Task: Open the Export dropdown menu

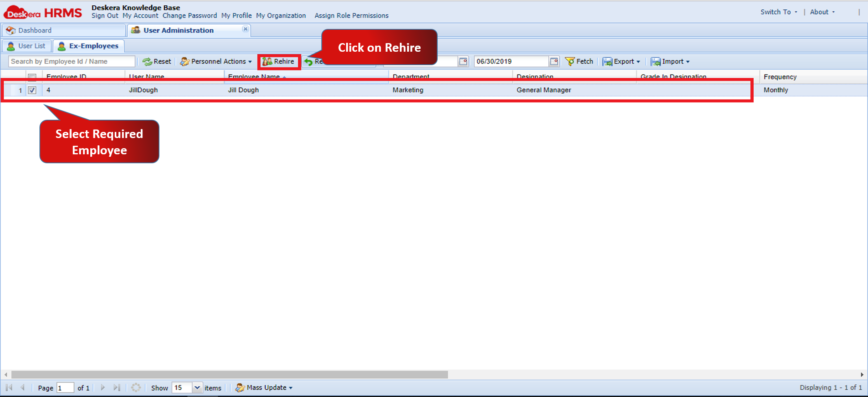Action: coord(622,61)
